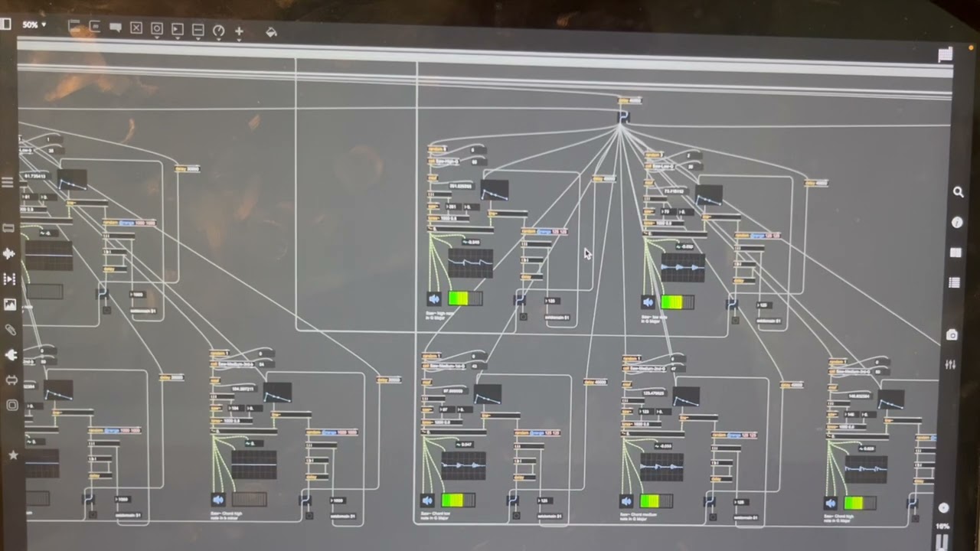The image size is (980, 551).
Task: Open the star favorites in left sidebar
Action: coord(13,455)
